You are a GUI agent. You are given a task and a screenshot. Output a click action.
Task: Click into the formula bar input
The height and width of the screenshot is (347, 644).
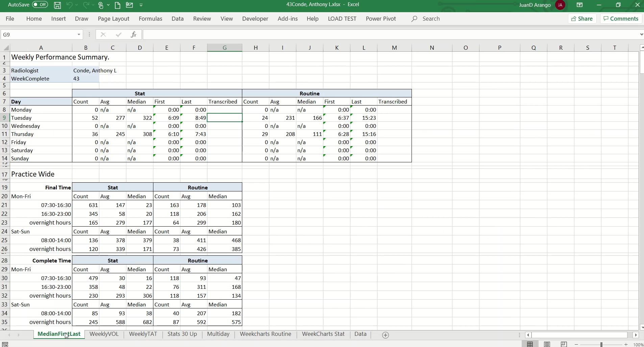pyautogui.click(x=390, y=34)
